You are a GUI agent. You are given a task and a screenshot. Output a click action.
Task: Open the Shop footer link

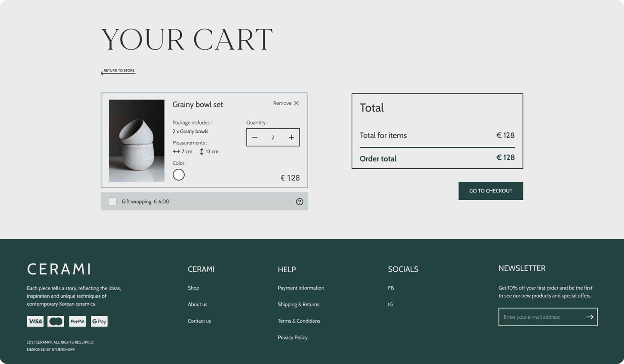193,288
